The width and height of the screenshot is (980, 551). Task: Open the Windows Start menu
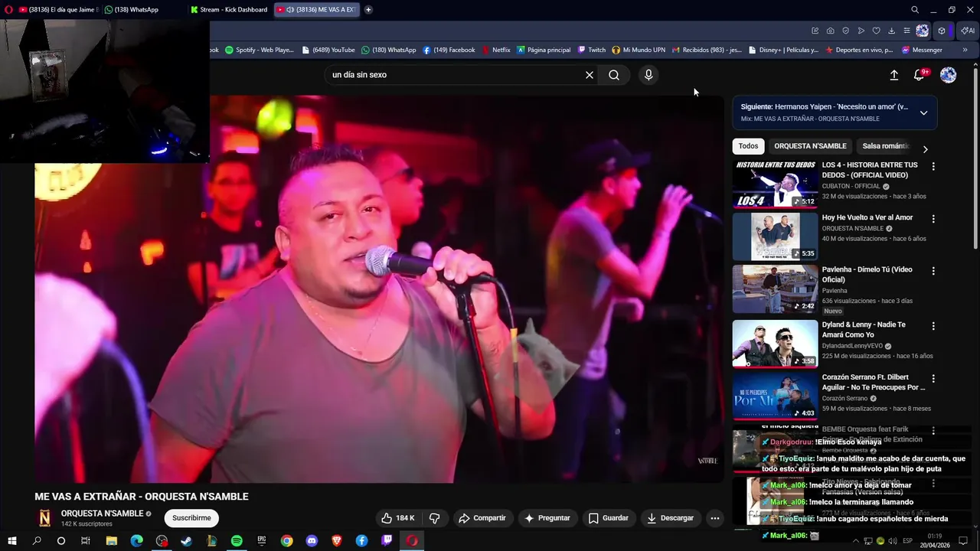(11, 540)
